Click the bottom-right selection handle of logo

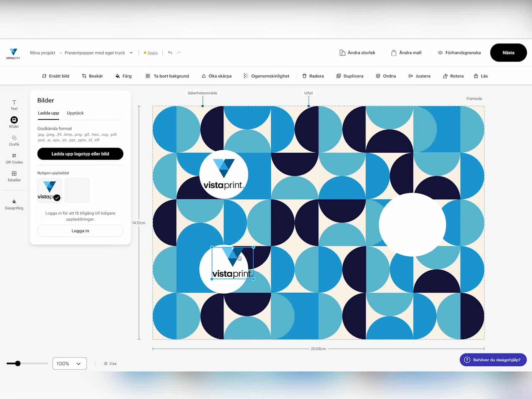coord(254,279)
